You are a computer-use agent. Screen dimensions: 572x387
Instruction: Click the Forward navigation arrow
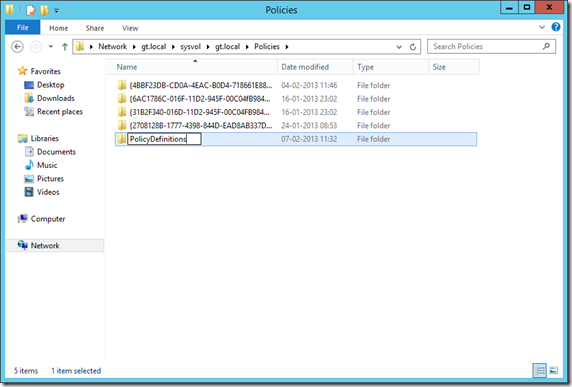pyautogui.click(x=36, y=47)
